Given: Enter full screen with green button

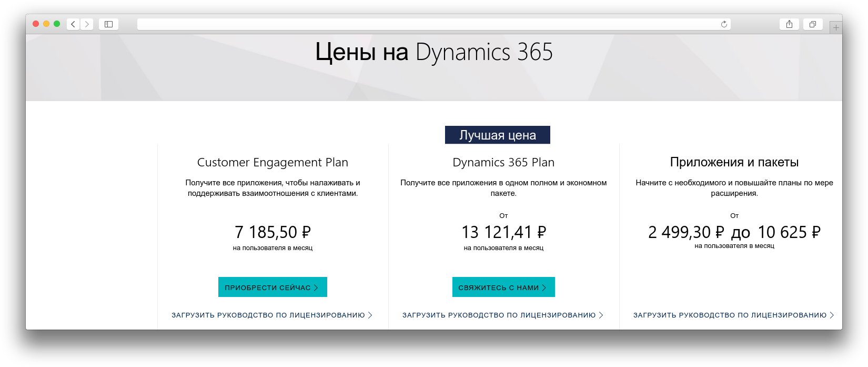Looking at the screenshot, I should [x=57, y=24].
